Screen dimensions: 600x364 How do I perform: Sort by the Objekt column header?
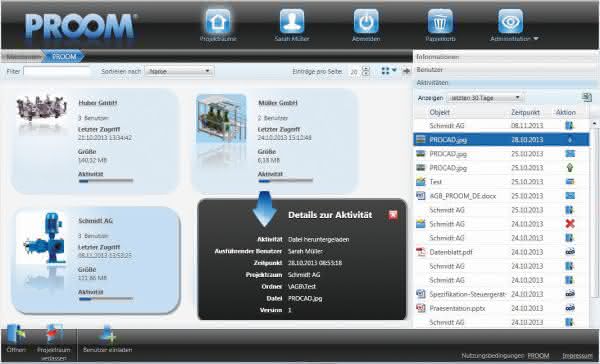[439, 112]
